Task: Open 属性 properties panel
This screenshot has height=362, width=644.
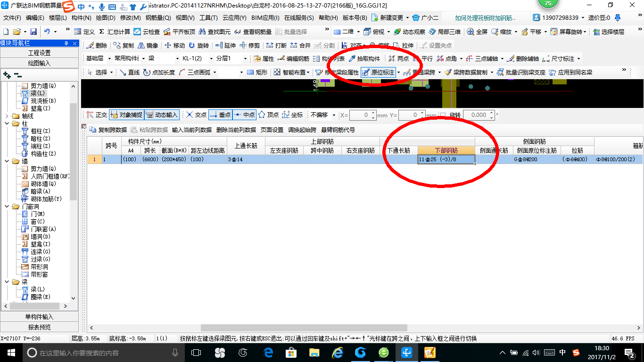Action: (264, 59)
